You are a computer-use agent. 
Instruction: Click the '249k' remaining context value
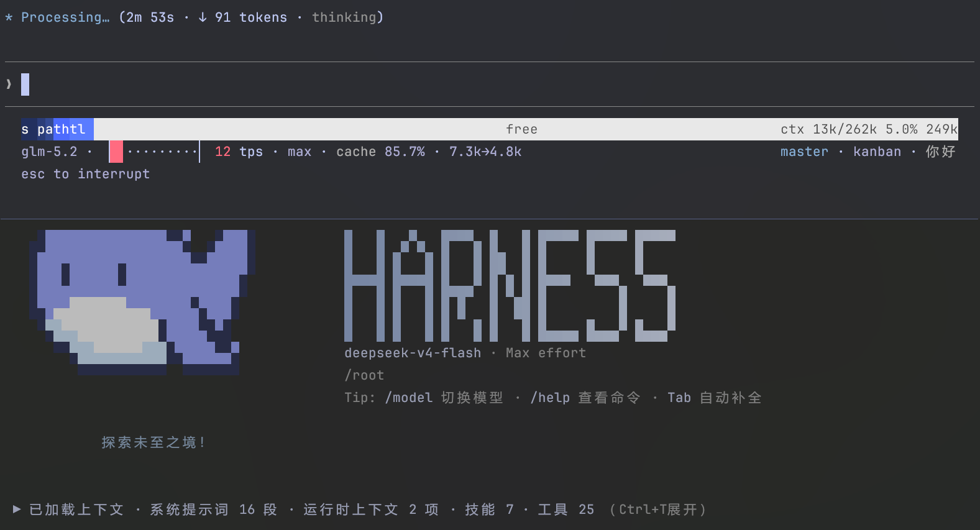[942, 129]
